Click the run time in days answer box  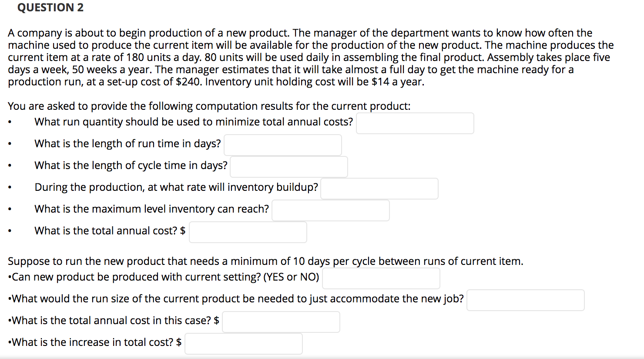pos(282,145)
